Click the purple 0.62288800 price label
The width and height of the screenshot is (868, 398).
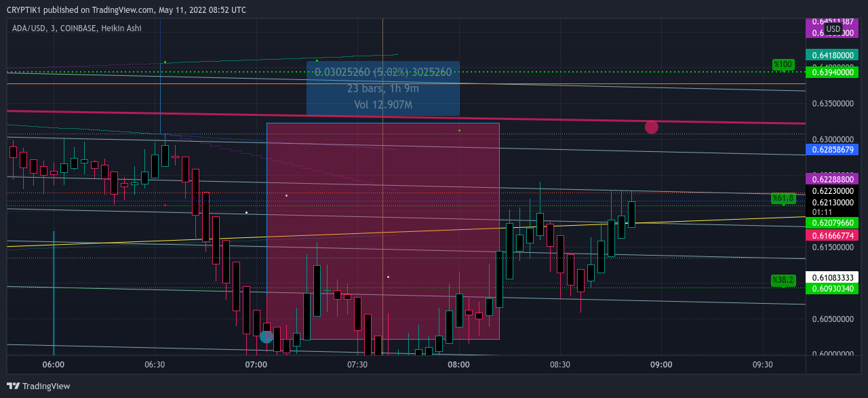click(832, 179)
